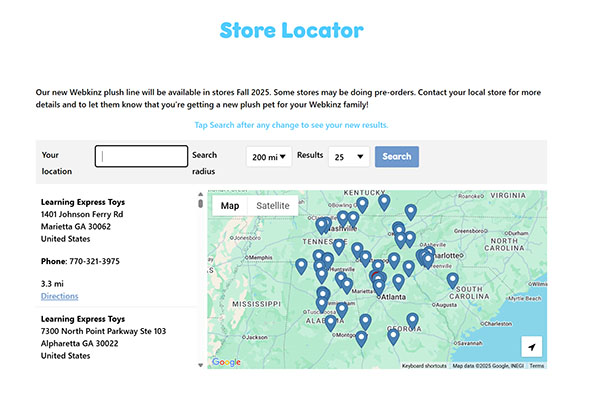Viewport: 600px width, 397px height.
Task: Switch to the Map view tab
Action: pos(230,206)
